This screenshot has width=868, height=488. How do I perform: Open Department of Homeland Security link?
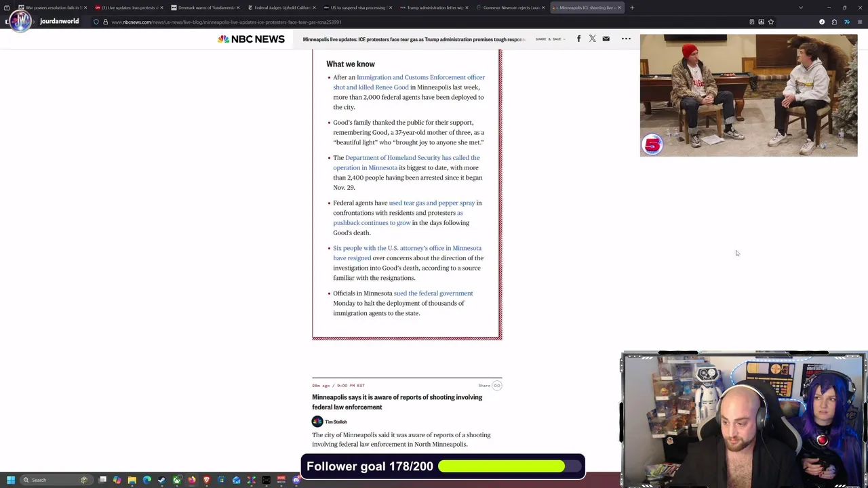[406, 163]
